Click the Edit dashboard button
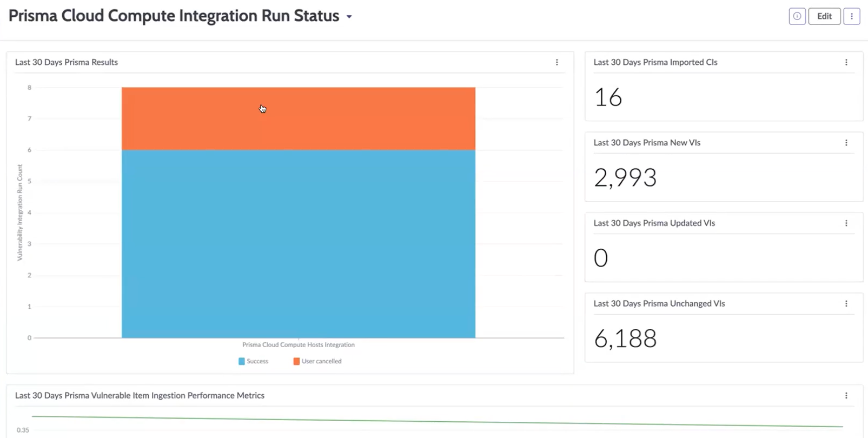Image resolution: width=868 pixels, height=438 pixels. point(824,16)
